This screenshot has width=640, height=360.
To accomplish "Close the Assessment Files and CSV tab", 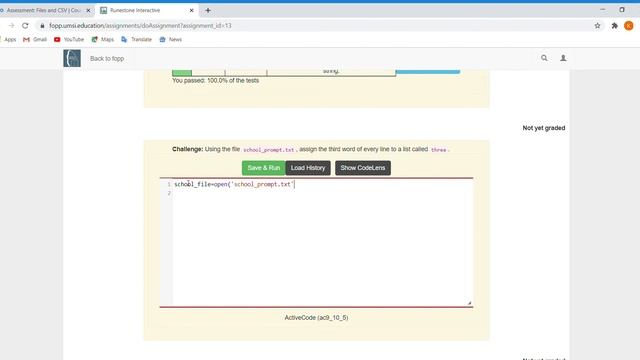I will 88,10.
